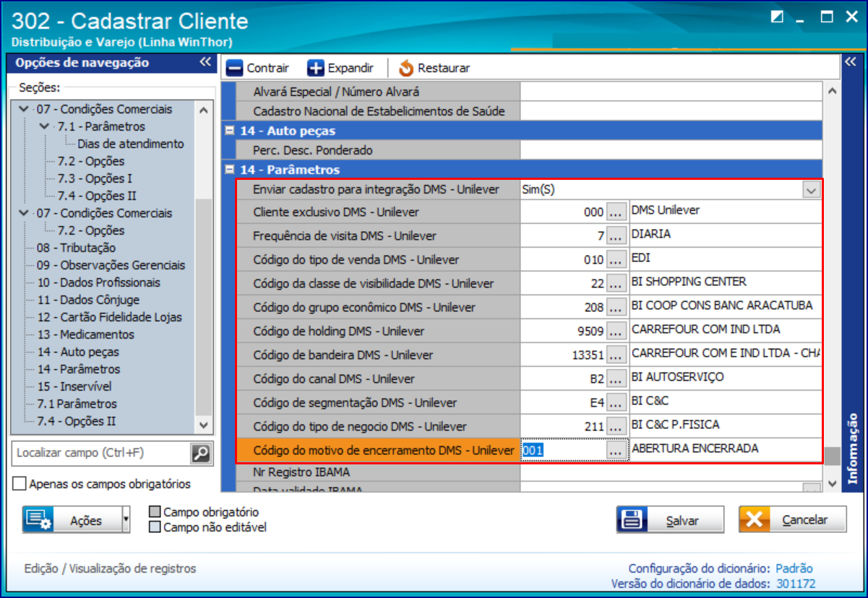The width and height of the screenshot is (868, 598).
Task: Select 10 - Dados Profissionais section
Action: pyautogui.click(x=98, y=282)
